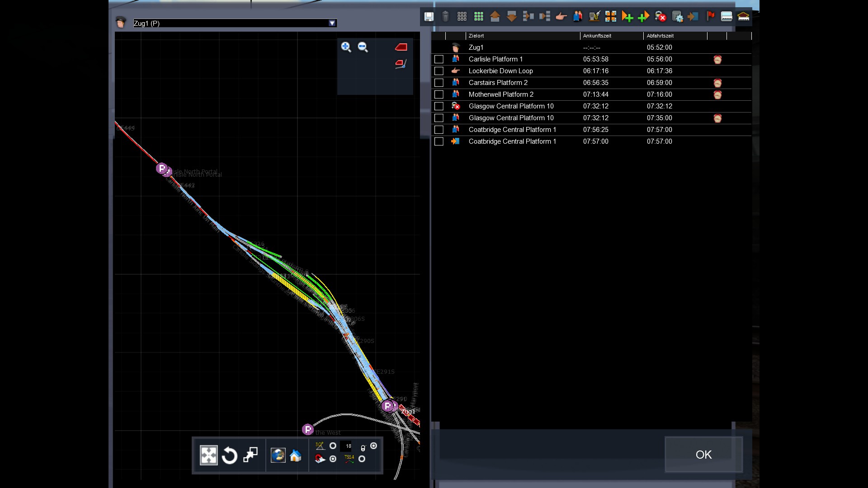Select the Motherwell Platform 2 entry
868x488 pixels.
point(501,94)
